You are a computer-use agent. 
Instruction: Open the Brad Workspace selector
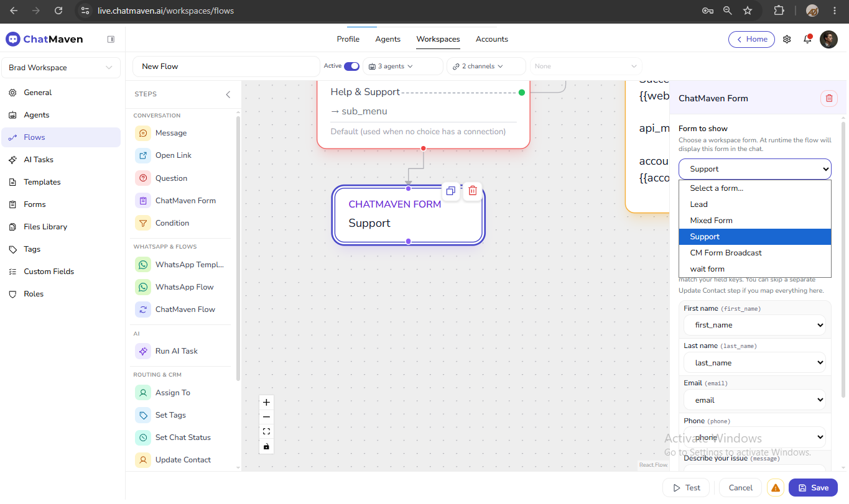pos(61,68)
